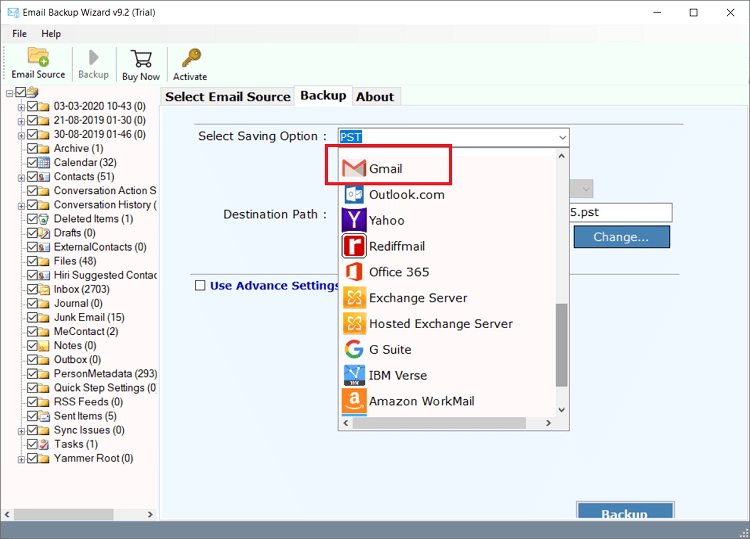Uncheck the RSS Feeds (0) checkbox
The height and width of the screenshot is (539, 750).
32,402
